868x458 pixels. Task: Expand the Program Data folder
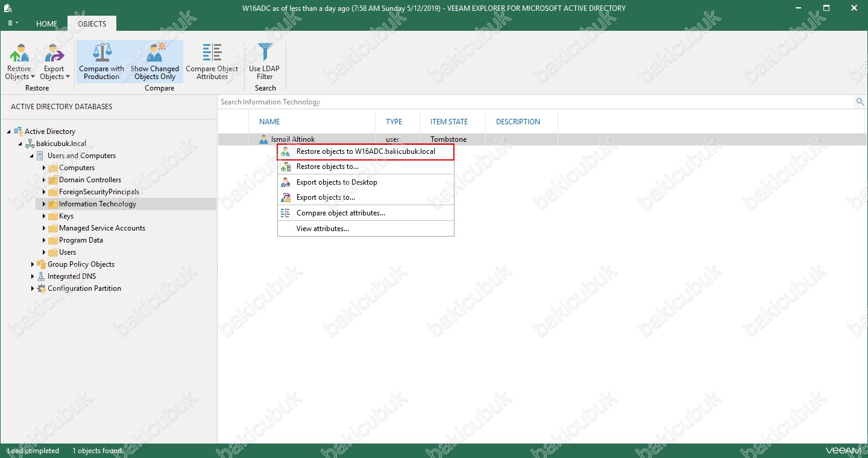pos(44,240)
